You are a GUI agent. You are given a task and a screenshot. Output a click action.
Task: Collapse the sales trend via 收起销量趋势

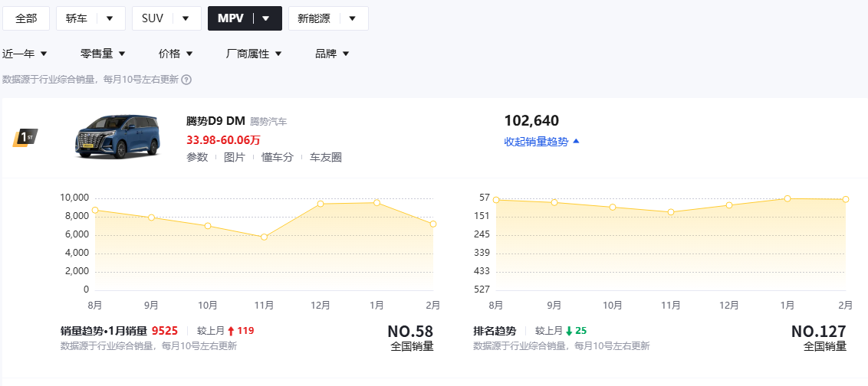pos(541,142)
